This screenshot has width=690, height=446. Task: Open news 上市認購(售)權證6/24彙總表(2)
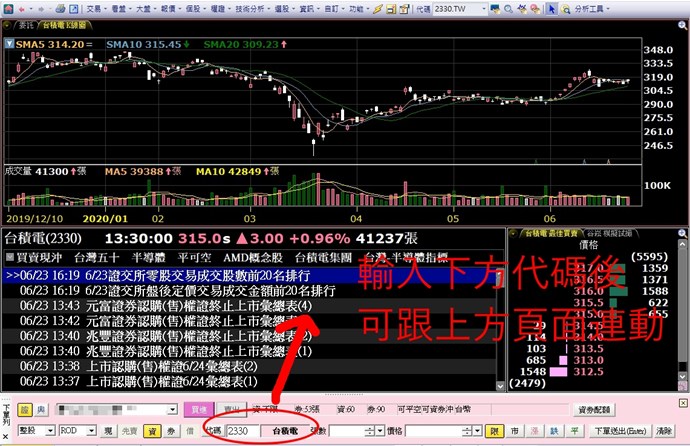[x=172, y=366]
